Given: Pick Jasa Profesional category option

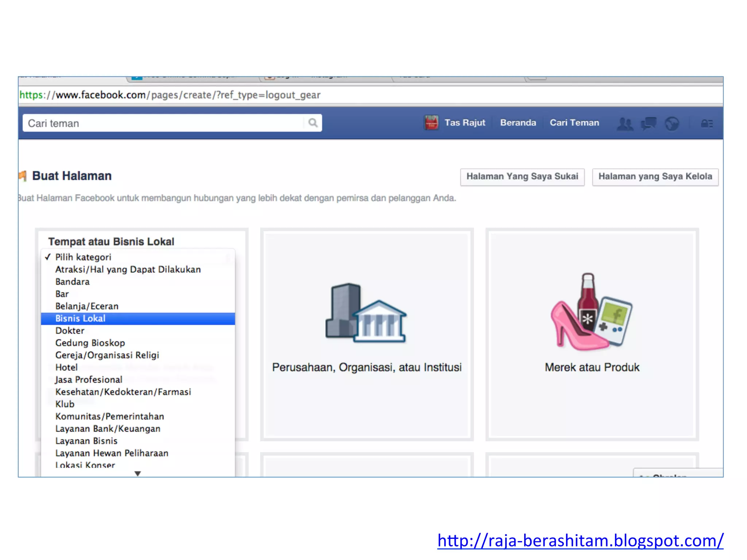Looking at the screenshot, I should point(89,380).
